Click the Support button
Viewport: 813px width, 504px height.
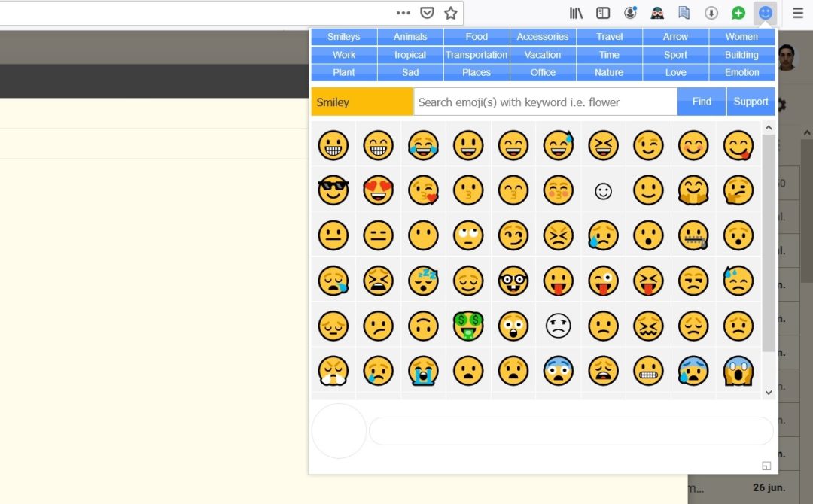click(x=751, y=102)
